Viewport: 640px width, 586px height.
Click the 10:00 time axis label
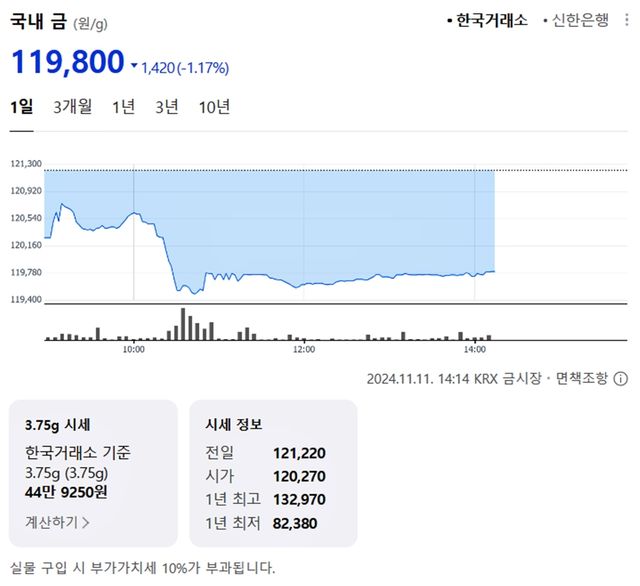(134, 350)
